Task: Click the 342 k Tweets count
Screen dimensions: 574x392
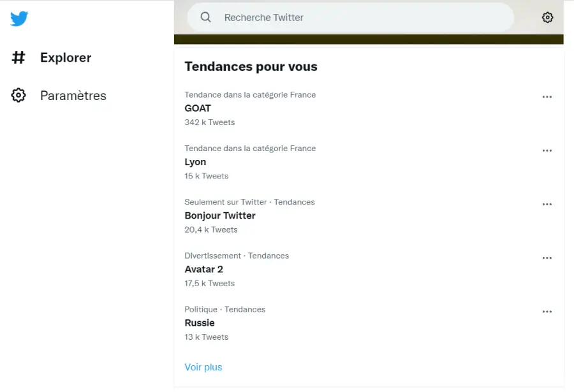Action: pyautogui.click(x=209, y=122)
